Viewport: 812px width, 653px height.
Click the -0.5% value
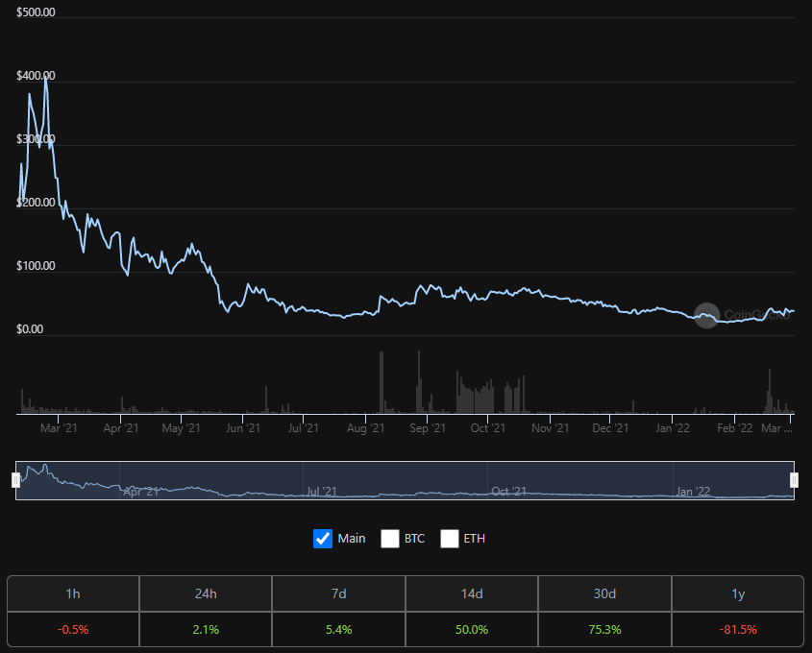point(73,630)
